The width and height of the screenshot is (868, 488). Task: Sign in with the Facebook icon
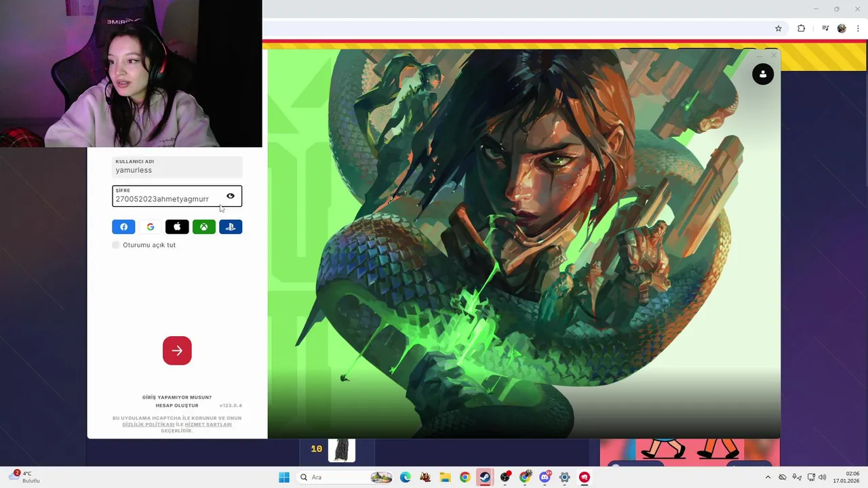(x=123, y=227)
